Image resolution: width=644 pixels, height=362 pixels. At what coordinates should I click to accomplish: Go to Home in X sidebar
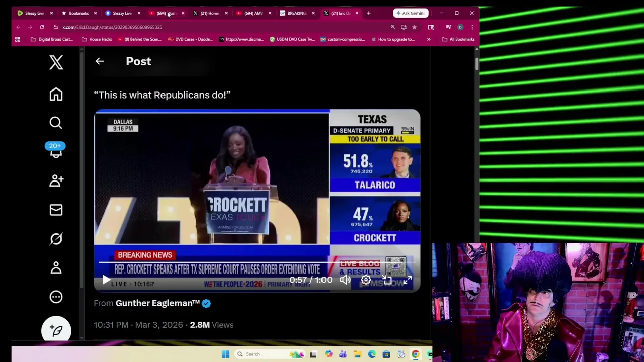[x=56, y=95]
